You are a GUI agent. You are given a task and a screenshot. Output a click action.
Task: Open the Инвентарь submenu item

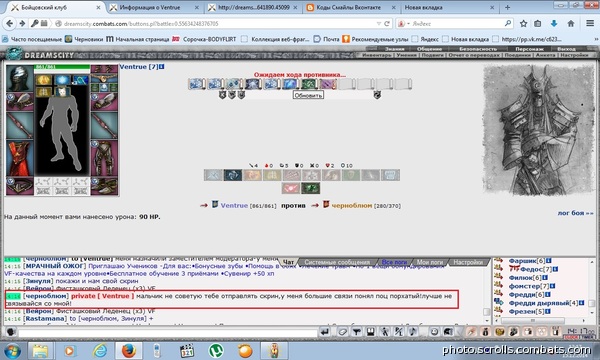[377, 55]
